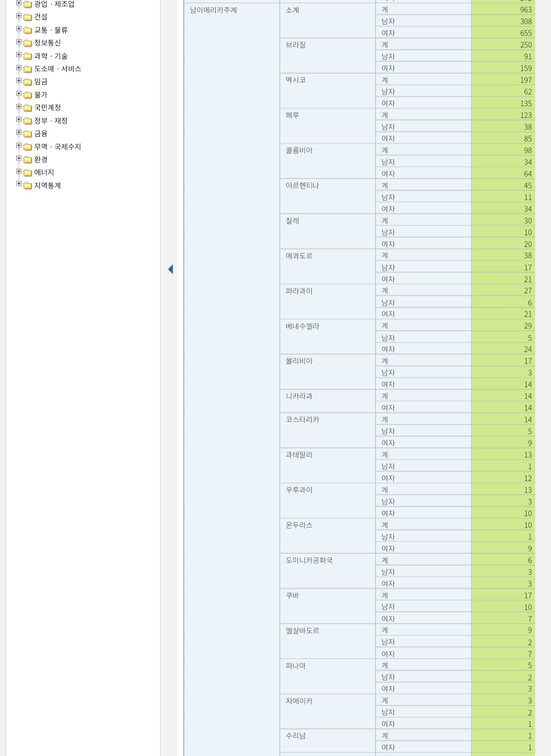Click the folder icon beside 에너지
Screen dimensions: 551x756
[x=28, y=173]
